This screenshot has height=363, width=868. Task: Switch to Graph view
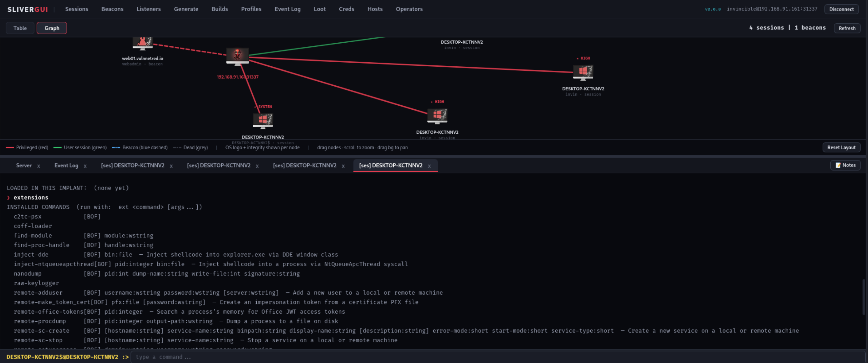point(52,28)
